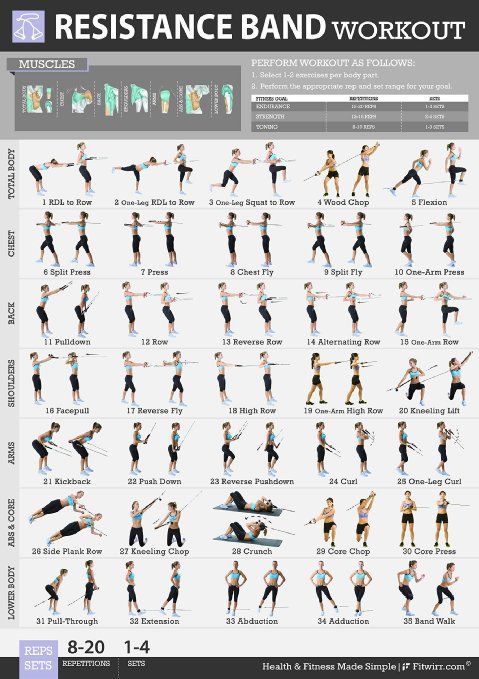Click the SHOULDERS section label
Image resolution: width=479 pixels, height=679 pixels.
pos(12,383)
